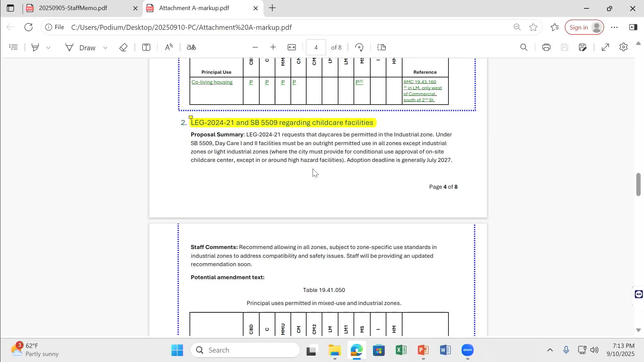
Task: Select the Highlight tool
Action: (35, 47)
